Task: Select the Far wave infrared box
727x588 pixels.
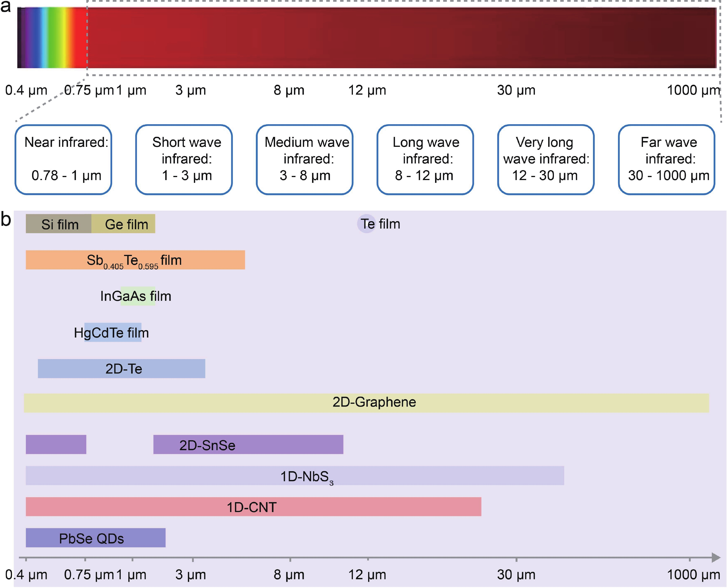Action: click(666, 160)
